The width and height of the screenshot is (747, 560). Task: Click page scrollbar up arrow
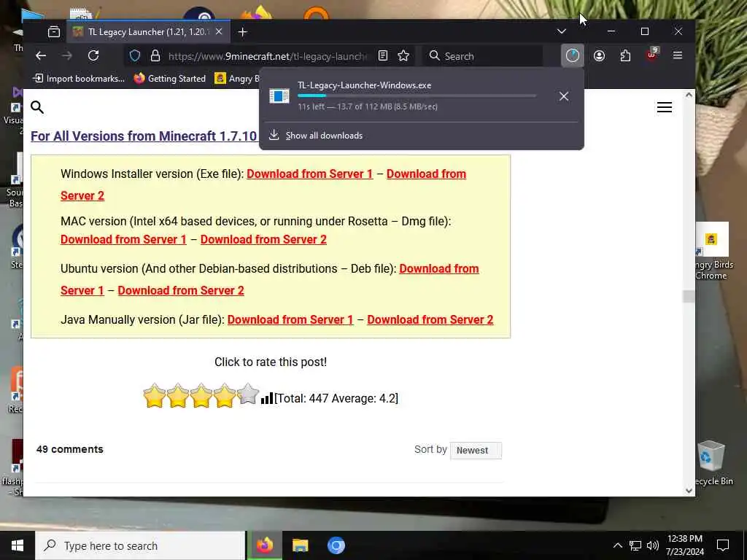point(689,95)
